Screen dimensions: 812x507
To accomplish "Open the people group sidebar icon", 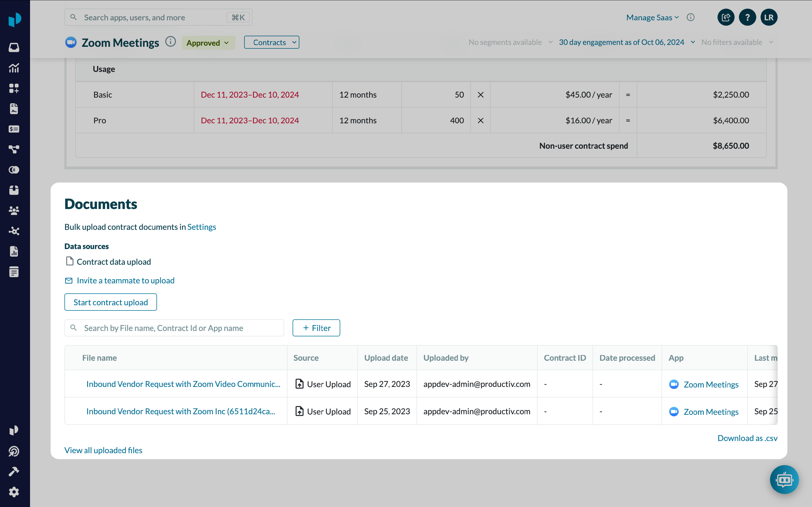I will tap(14, 211).
